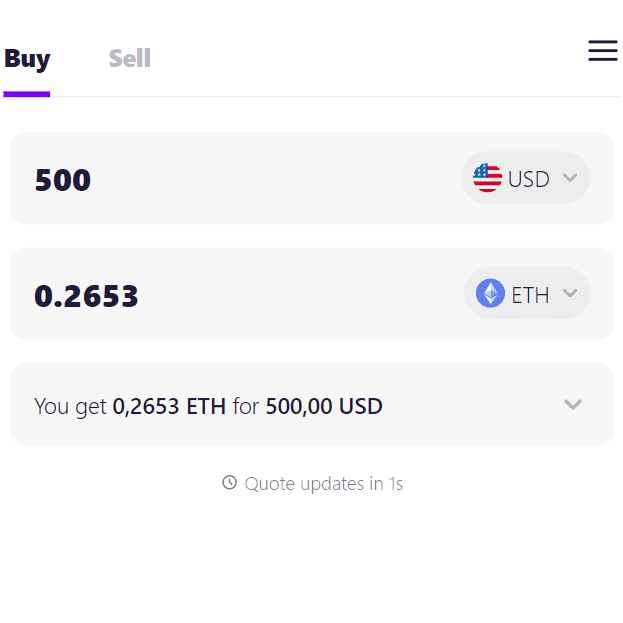The image size is (623, 623).
Task: Click the US flag icon
Action: 487,178
